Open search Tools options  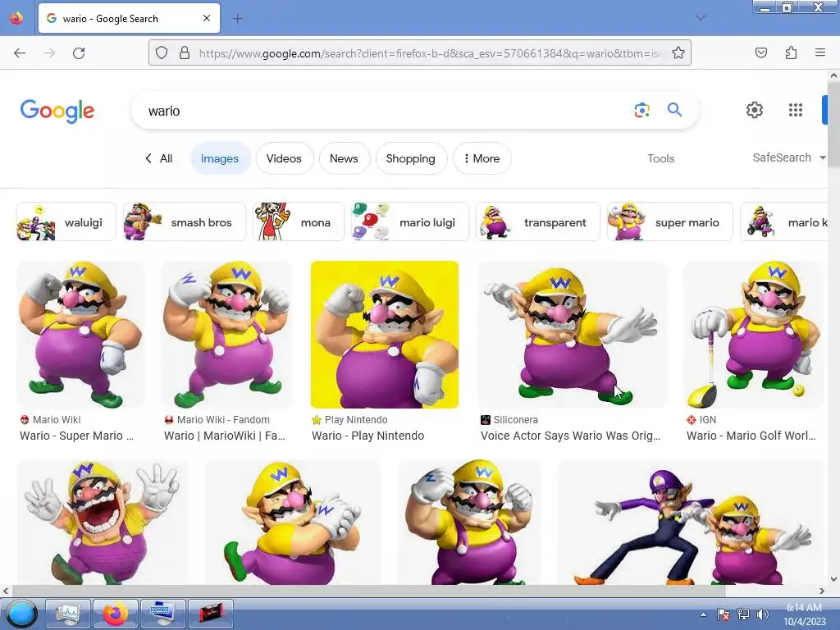click(x=660, y=158)
